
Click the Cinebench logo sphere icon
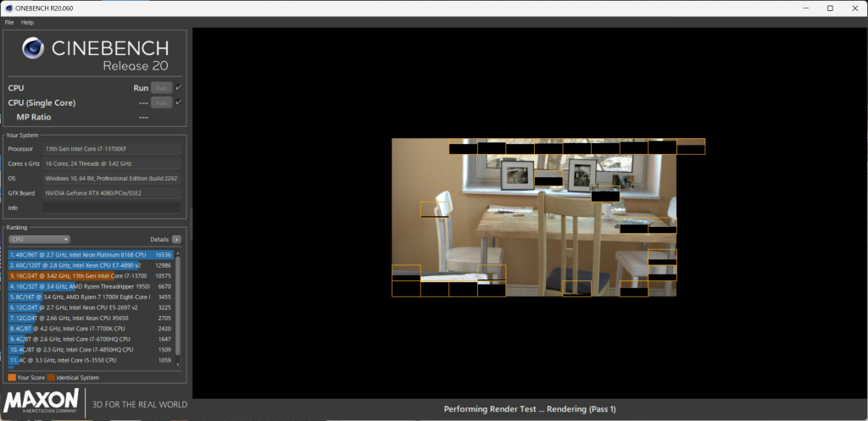(33, 48)
